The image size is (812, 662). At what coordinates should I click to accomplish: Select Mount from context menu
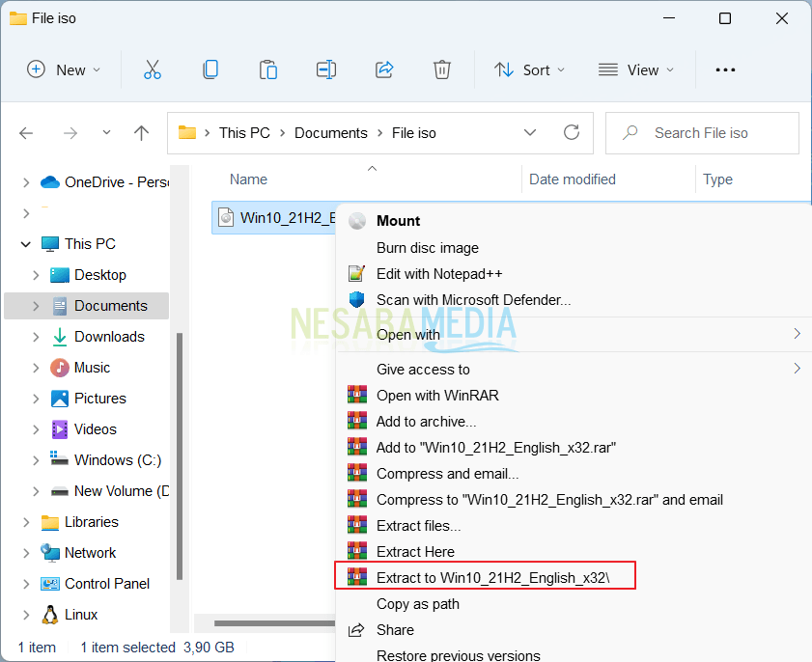coord(574,221)
